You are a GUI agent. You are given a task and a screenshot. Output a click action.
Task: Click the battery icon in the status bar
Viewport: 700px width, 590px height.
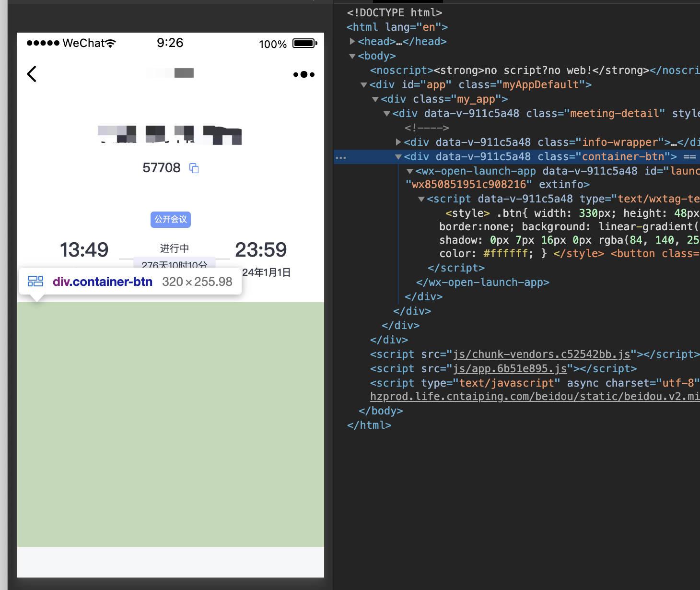coord(305,43)
